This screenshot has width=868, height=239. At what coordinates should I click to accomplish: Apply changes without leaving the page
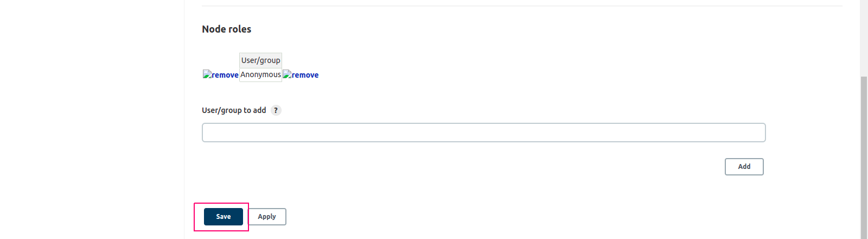tap(267, 217)
